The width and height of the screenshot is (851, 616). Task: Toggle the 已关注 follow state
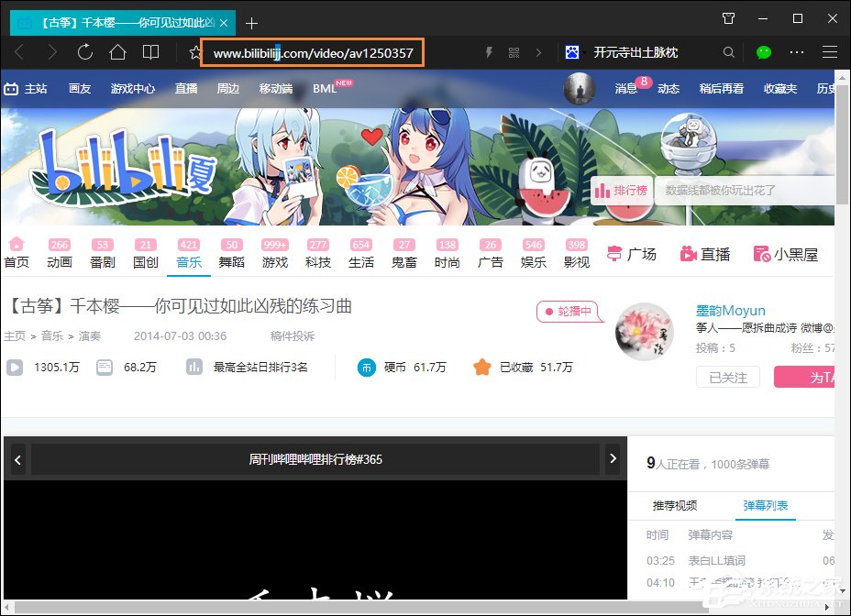click(727, 377)
